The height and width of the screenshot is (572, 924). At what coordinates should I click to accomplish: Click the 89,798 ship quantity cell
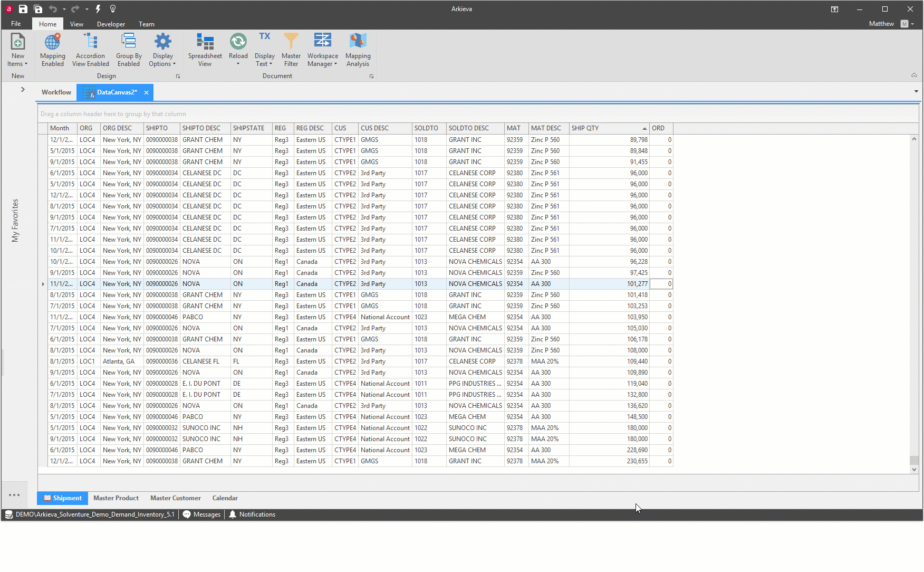609,140
